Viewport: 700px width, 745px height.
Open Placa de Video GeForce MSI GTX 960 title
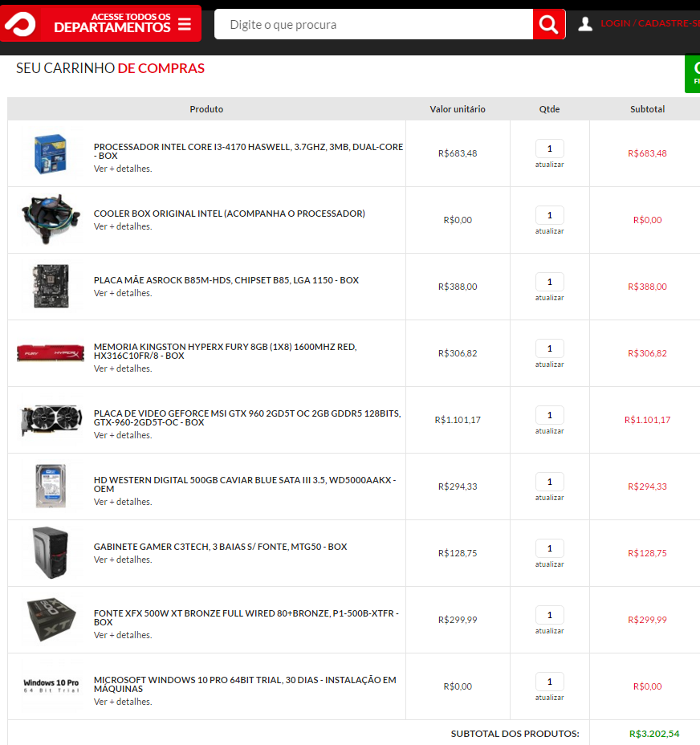247,417
